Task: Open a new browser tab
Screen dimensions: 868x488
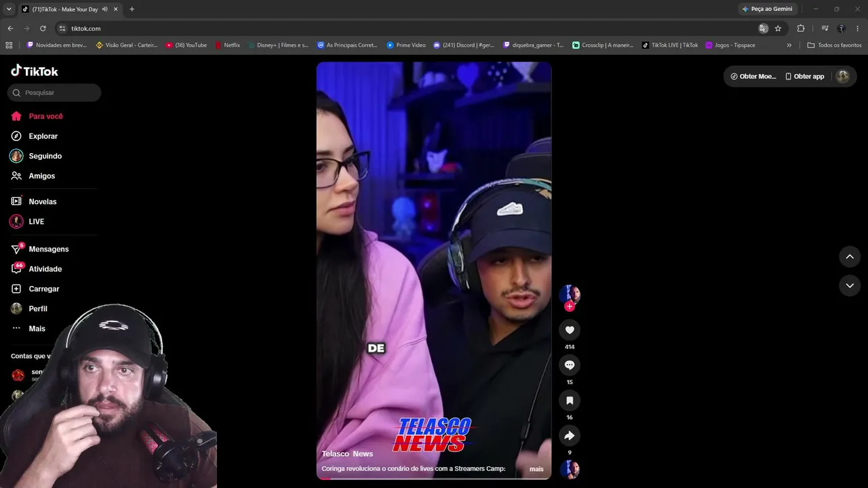Action: [x=132, y=9]
